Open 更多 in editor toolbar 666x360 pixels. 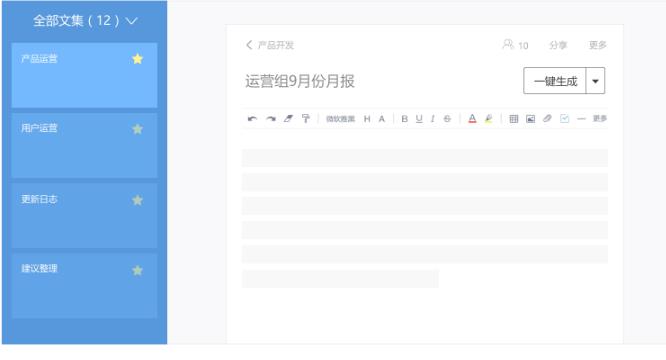pyautogui.click(x=600, y=118)
